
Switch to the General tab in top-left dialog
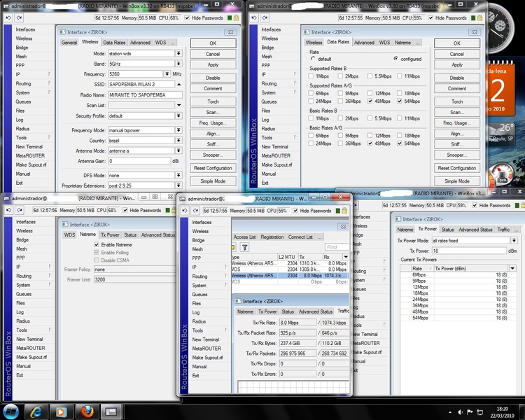(69, 43)
